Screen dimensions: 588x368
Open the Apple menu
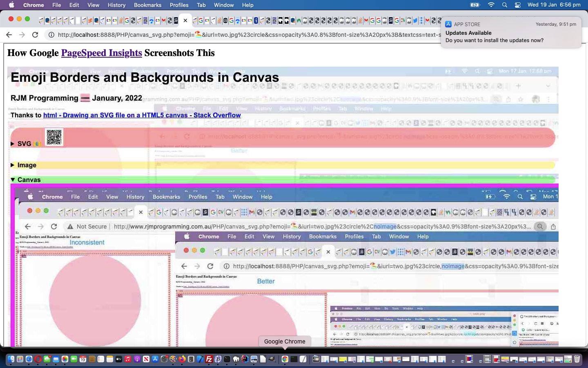point(11,5)
